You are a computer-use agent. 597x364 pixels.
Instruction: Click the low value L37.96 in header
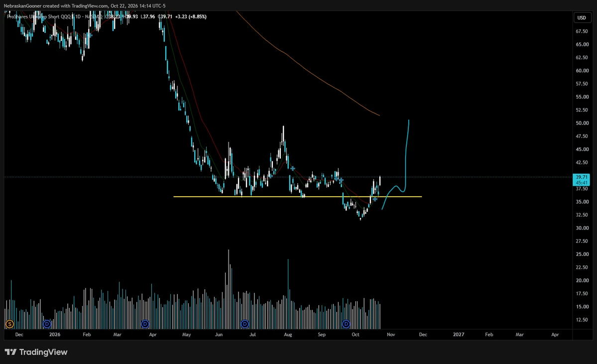tap(148, 17)
